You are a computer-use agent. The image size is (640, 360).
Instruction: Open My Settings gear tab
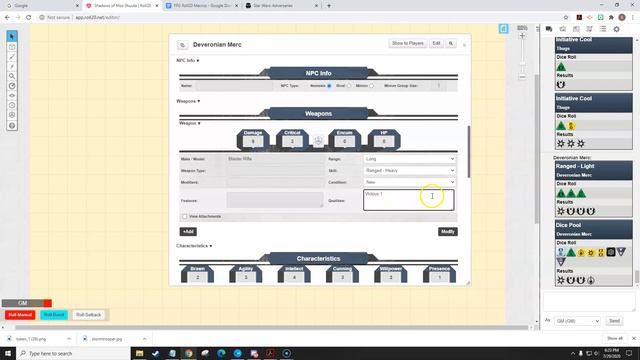pyautogui.click(x=616, y=29)
